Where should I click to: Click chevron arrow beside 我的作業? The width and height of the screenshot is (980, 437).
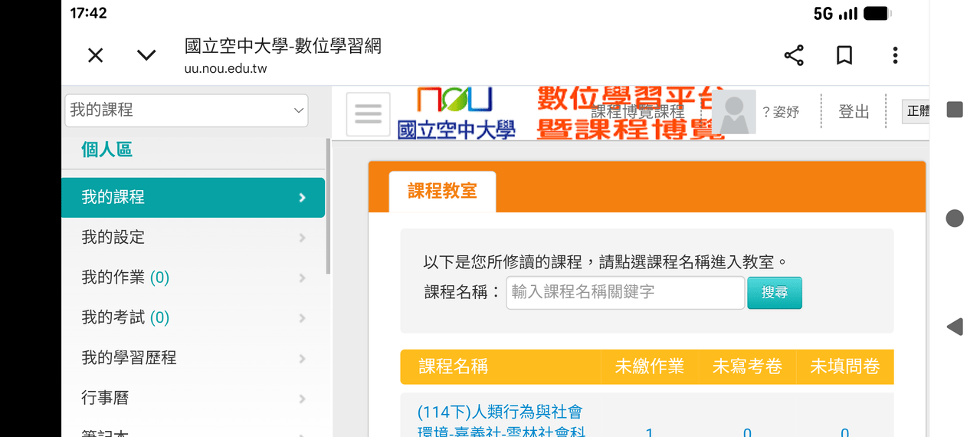coord(302,278)
